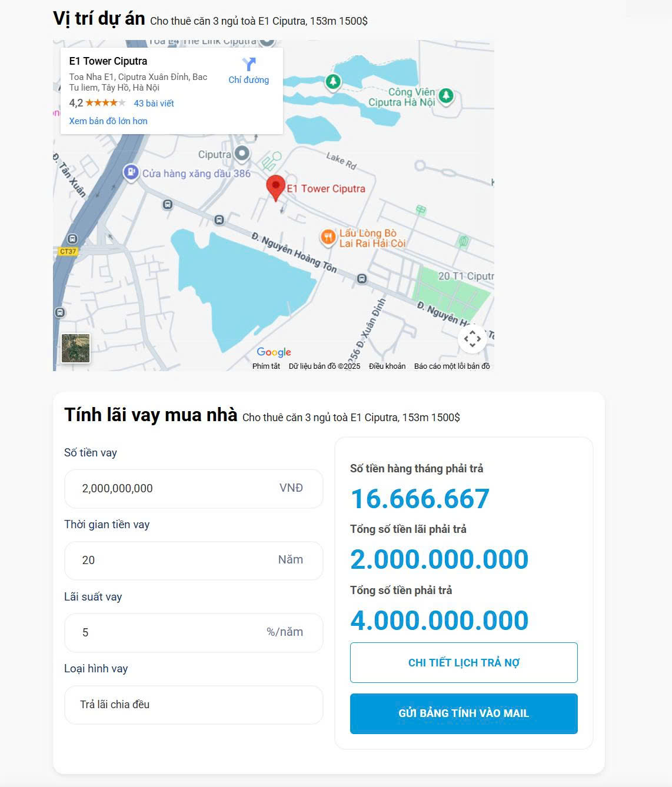Click the Google logo on the map
The height and width of the screenshot is (787, 672).
pyautogui.click(x=273, y=352)
